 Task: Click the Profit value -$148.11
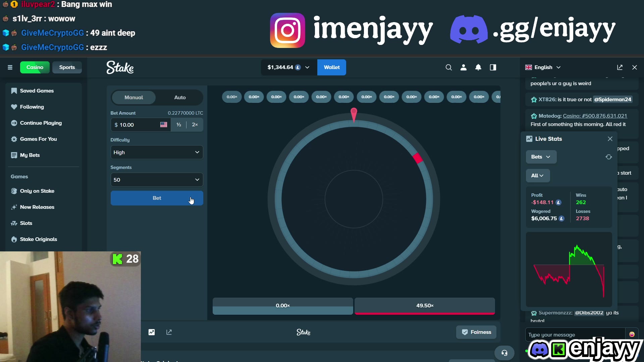point(542,202)
